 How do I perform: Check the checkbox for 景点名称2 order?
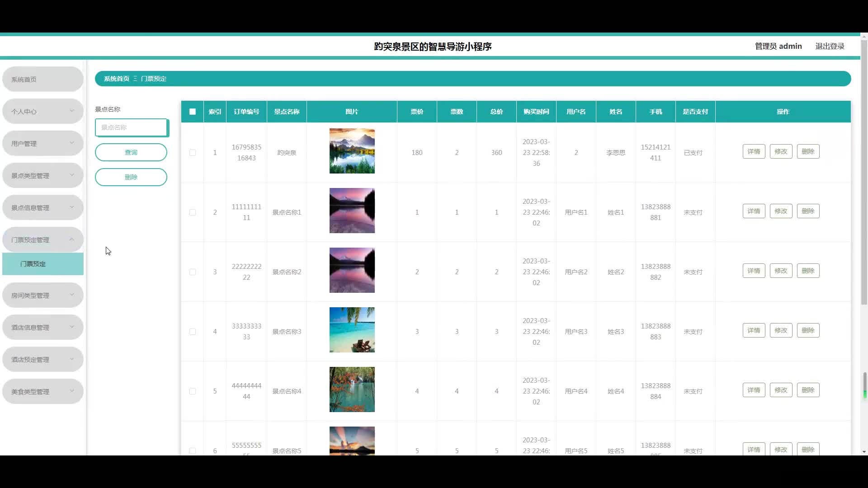(192, 272)
